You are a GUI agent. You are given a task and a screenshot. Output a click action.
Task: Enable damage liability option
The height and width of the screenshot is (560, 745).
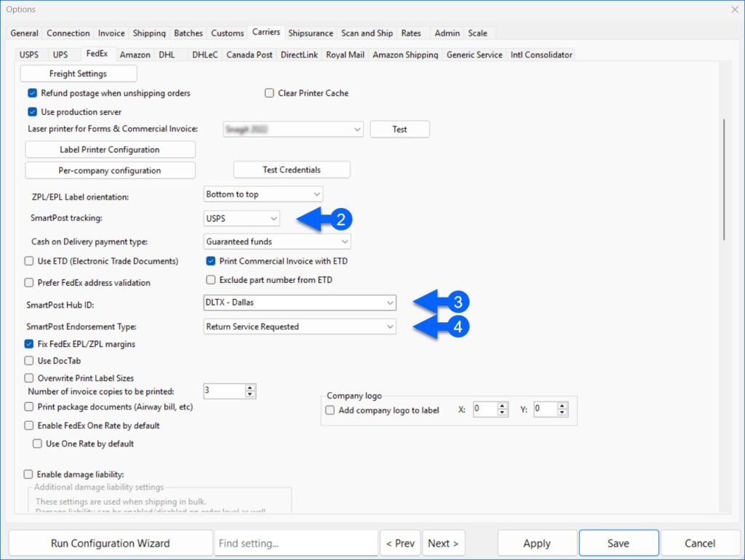(28, 473)
